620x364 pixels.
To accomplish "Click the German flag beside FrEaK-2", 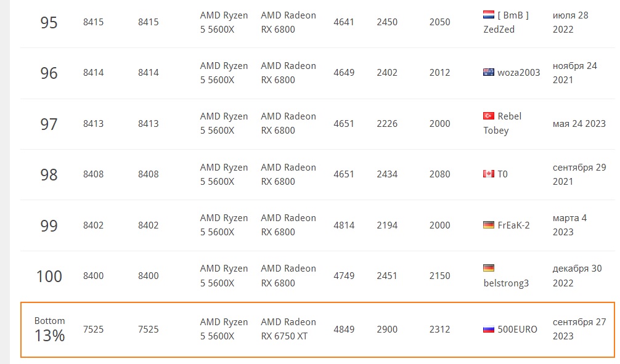I will (489, 225).
